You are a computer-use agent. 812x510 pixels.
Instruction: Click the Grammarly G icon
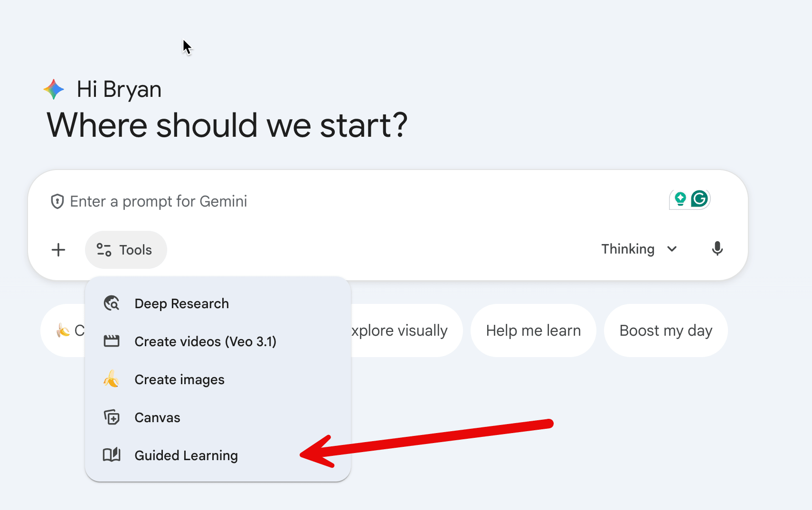point(699,199)
